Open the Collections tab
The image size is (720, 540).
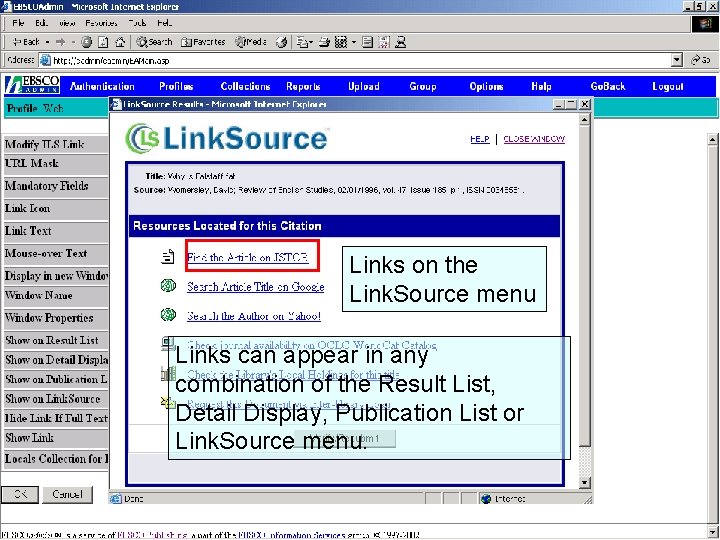(x=245, y=86)
